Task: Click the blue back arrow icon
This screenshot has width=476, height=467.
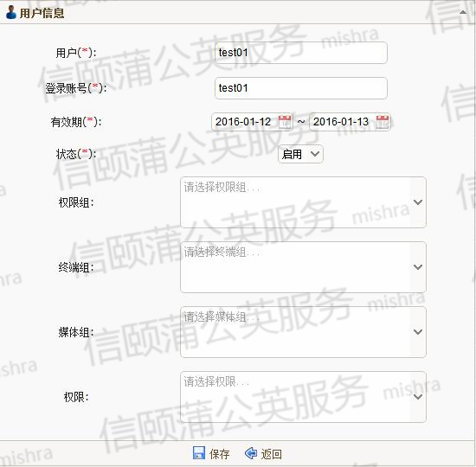Action: pos(251,453)
